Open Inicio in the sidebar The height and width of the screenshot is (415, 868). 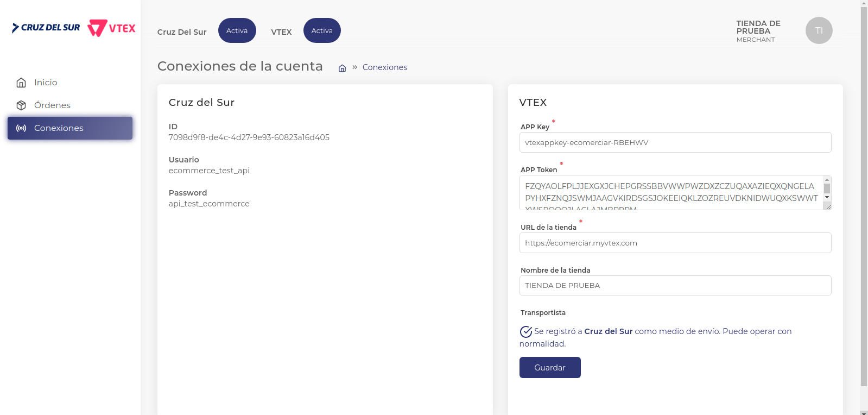coord(46,83)
